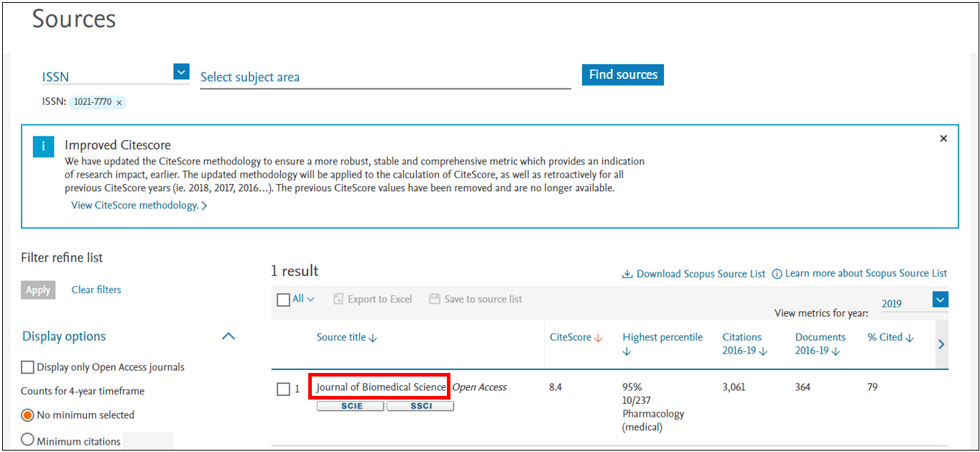Click the Save to source list disk icon
The width and height of the screenshot is (980, 452).
click(434, 299)
